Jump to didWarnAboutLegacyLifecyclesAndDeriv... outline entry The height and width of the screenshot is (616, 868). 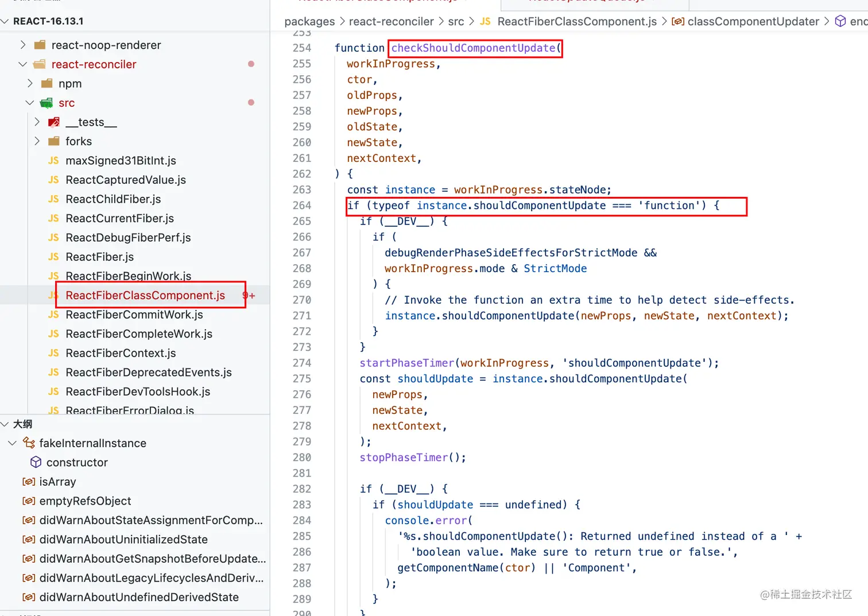point(152,578)
